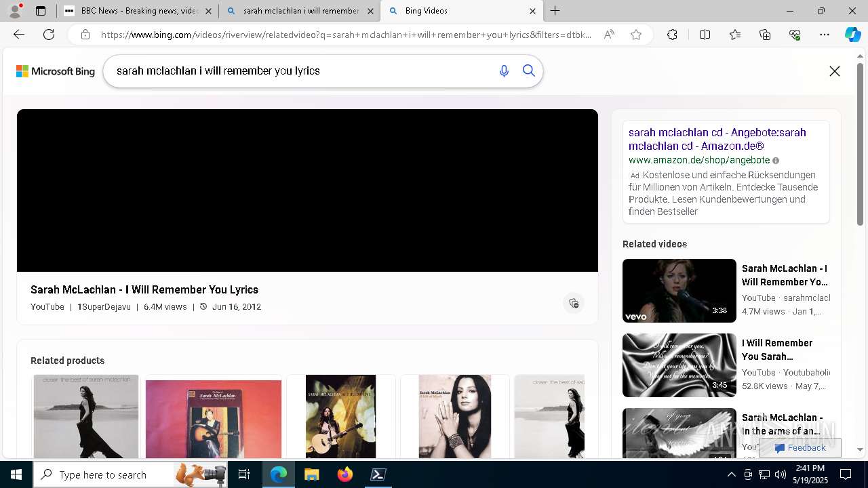
Task: Save video to collection icon
Action: pos(574,303)
